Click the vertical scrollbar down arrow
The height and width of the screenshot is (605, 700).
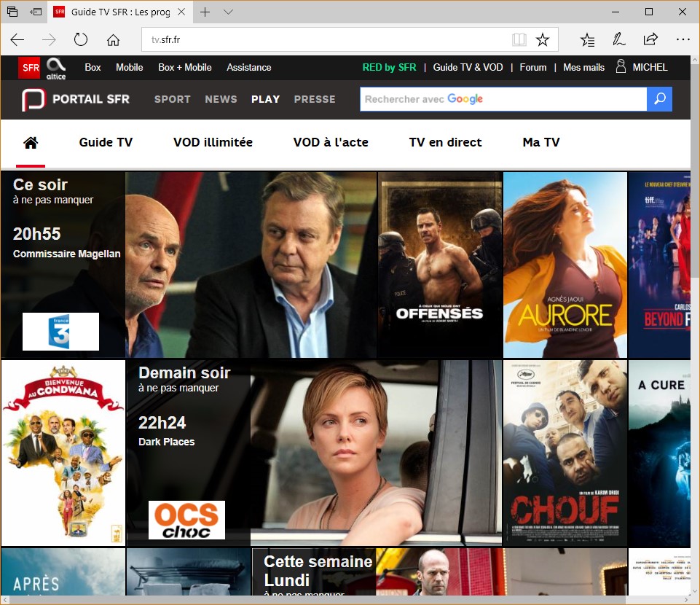(695, 591)
